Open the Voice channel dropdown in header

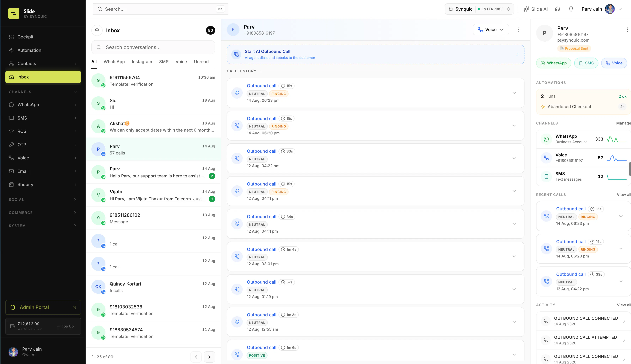point(490,29)
